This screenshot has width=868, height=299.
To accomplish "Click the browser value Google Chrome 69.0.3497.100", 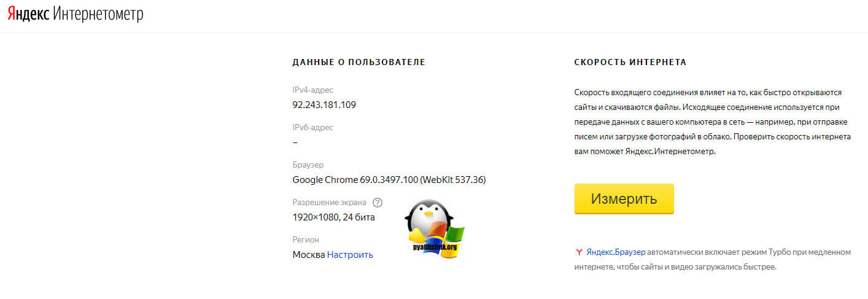I will pyautogui.click(x=390, y=180).
